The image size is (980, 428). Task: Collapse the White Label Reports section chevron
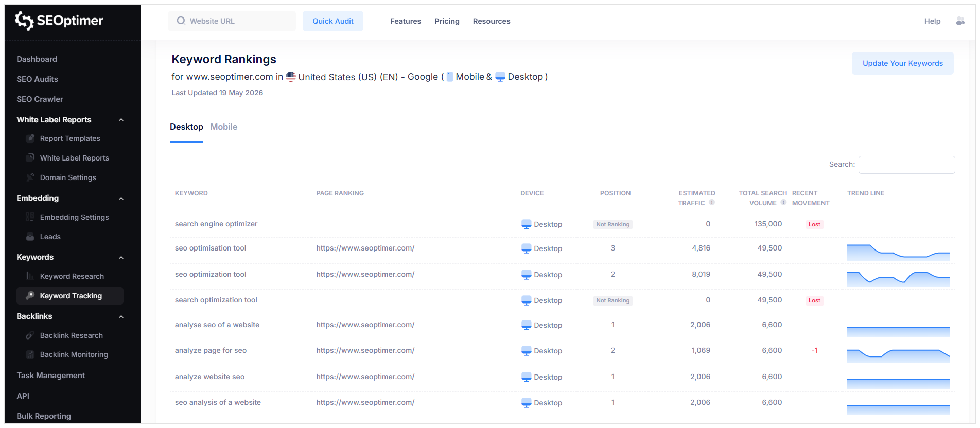coord(121,120)
